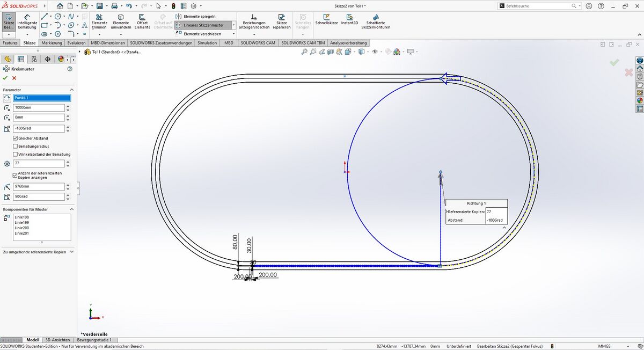This screenshot has width=644, height=350.
Task: Click the Save icon in top toolbar
Action: click(99, 6)
